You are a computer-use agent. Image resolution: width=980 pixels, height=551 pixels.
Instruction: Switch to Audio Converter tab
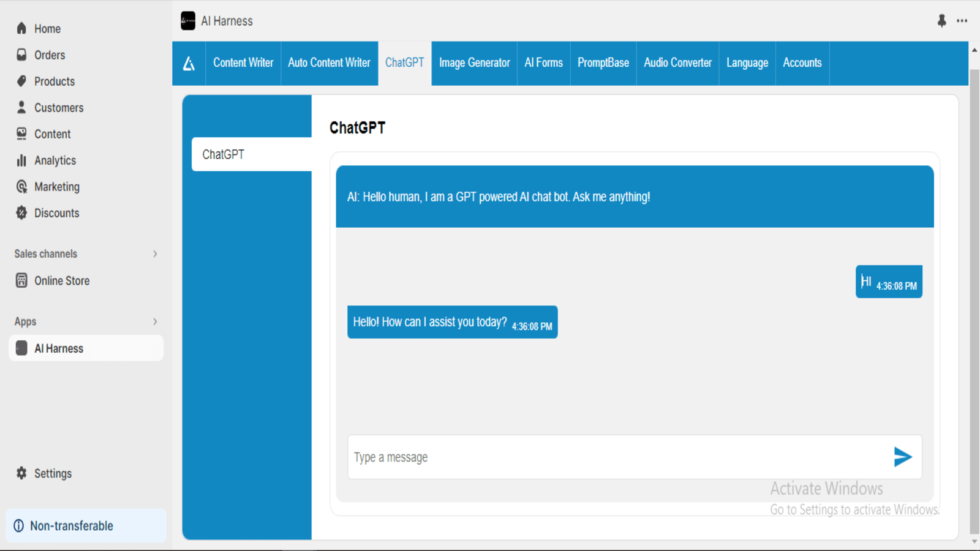[677, 63]
